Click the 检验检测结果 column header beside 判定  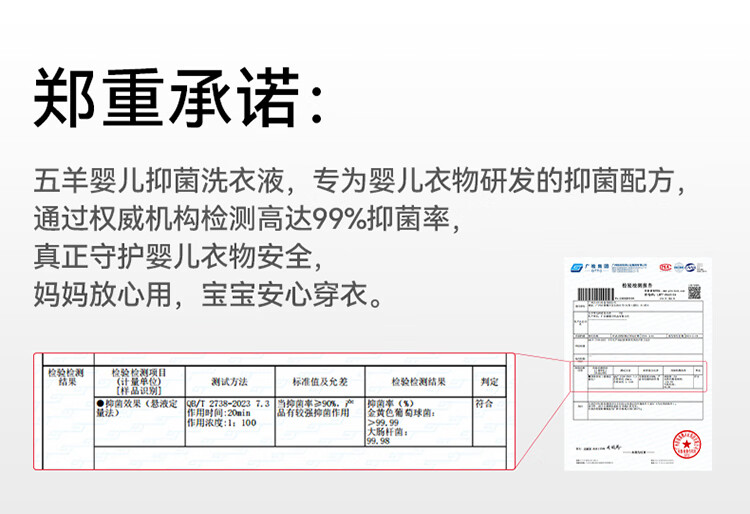(419, 382)
